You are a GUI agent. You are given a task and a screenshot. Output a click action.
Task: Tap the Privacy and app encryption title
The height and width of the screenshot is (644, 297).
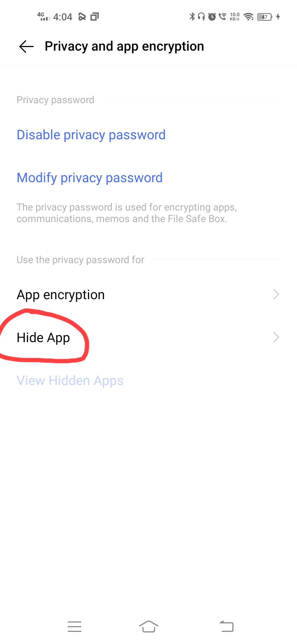124,46
